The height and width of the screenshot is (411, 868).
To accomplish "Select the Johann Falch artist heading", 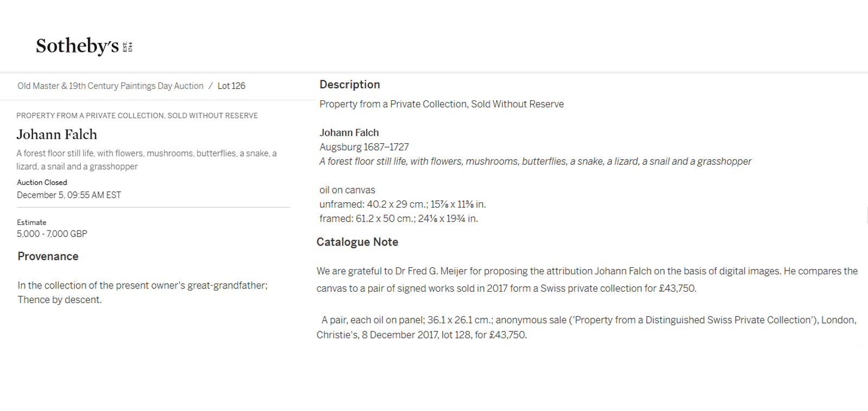I will point(56,134).
